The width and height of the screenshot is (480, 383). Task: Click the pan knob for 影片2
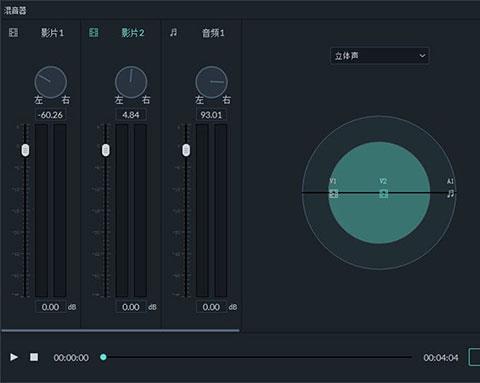[x=131, y=82]
